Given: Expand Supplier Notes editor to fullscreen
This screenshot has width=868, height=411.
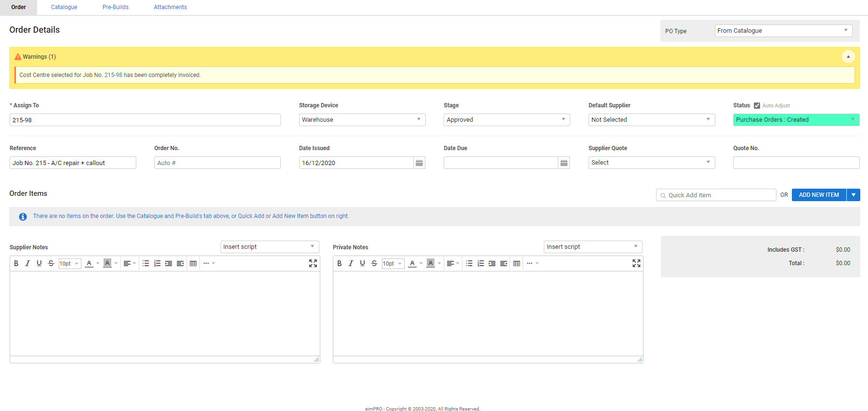Looking at the screenshot, I should [x=313, y=263].
